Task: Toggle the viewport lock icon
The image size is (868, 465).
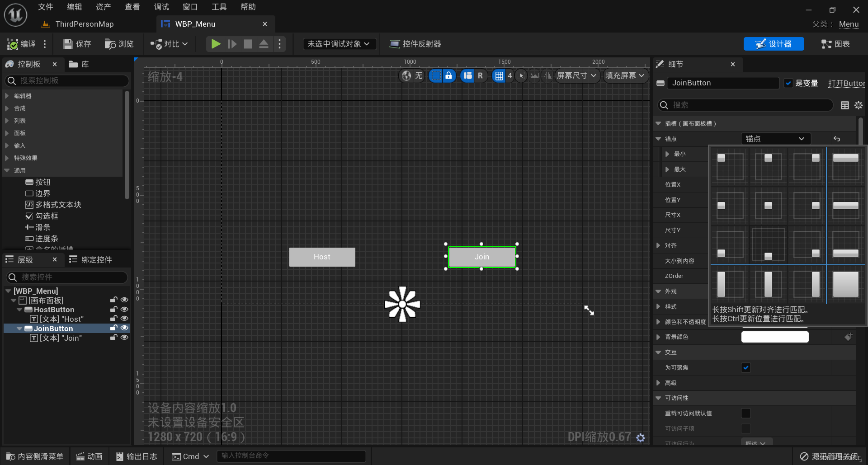Action: (448, 75)
